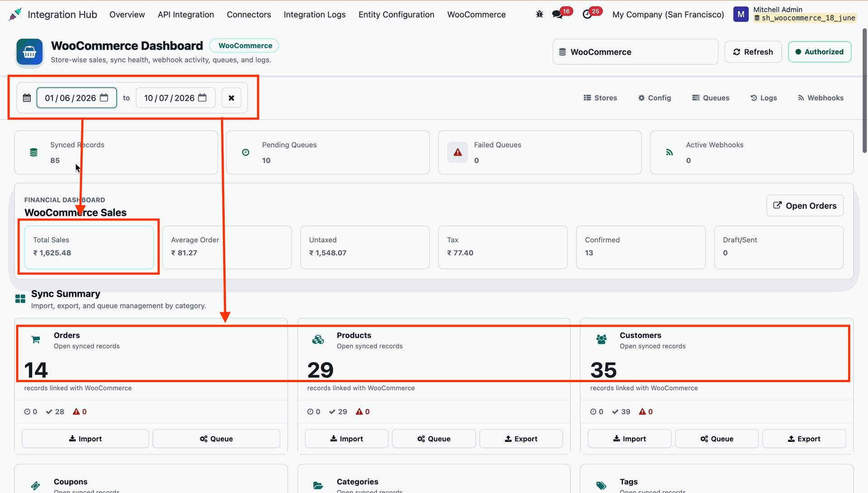
Task: Click the Authorized status button
Action: pos(820,52)
